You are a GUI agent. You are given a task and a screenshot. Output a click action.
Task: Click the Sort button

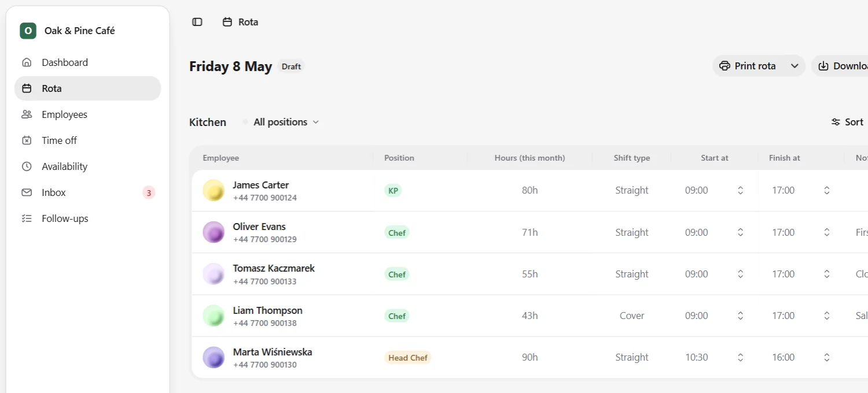click(847, 122)
